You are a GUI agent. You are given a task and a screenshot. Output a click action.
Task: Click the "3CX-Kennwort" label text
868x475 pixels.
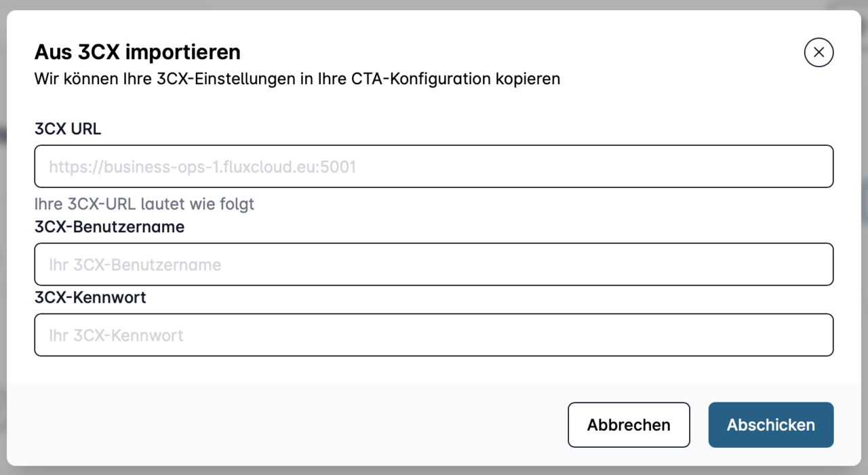[x=90, y=297]
